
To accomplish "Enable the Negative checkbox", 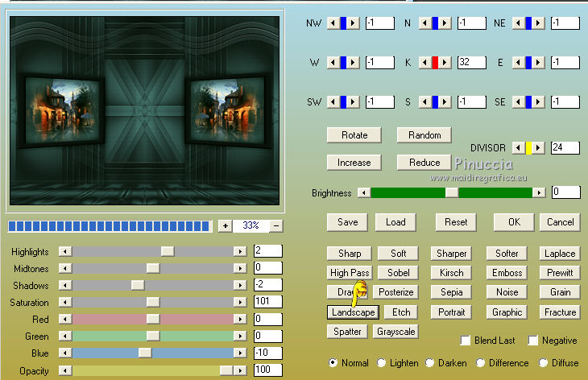I will pyautogui.click(x=533, y=341).
